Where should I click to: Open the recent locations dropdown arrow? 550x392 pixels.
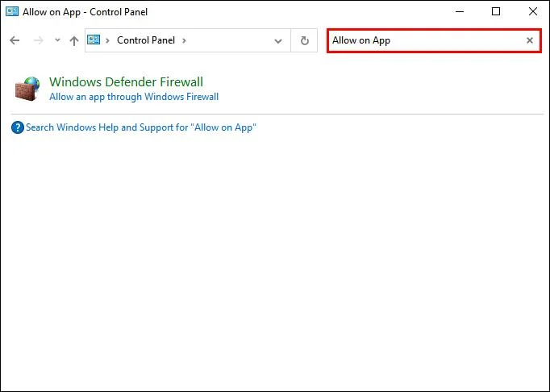coord(57,40)
